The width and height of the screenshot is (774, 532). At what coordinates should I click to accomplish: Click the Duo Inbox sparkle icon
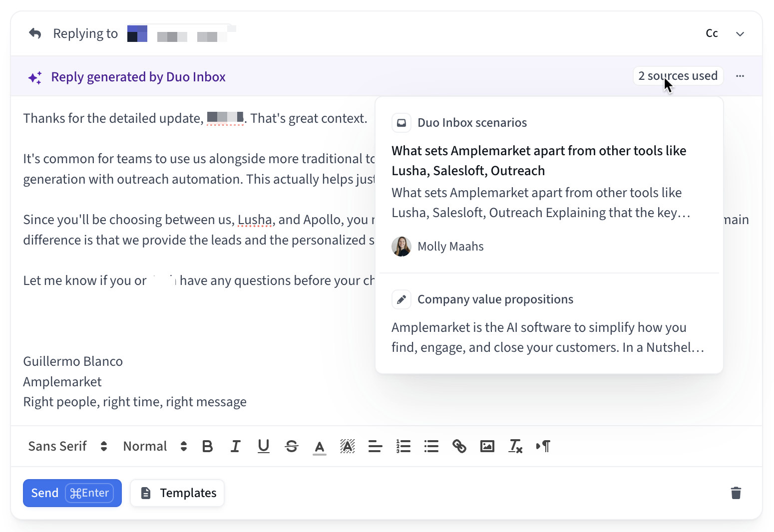[35, 77]
